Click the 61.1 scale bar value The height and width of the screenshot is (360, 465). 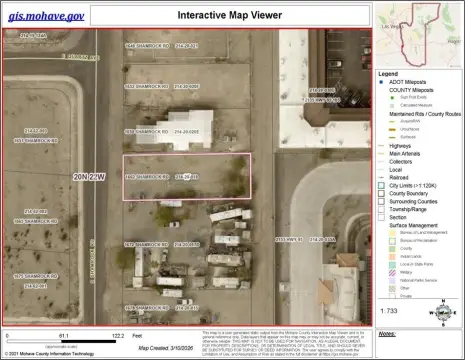(64, 336)
